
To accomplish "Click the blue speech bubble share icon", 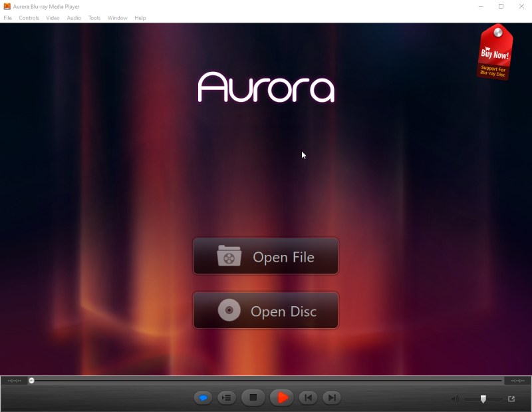I will (x=203, y=398).
